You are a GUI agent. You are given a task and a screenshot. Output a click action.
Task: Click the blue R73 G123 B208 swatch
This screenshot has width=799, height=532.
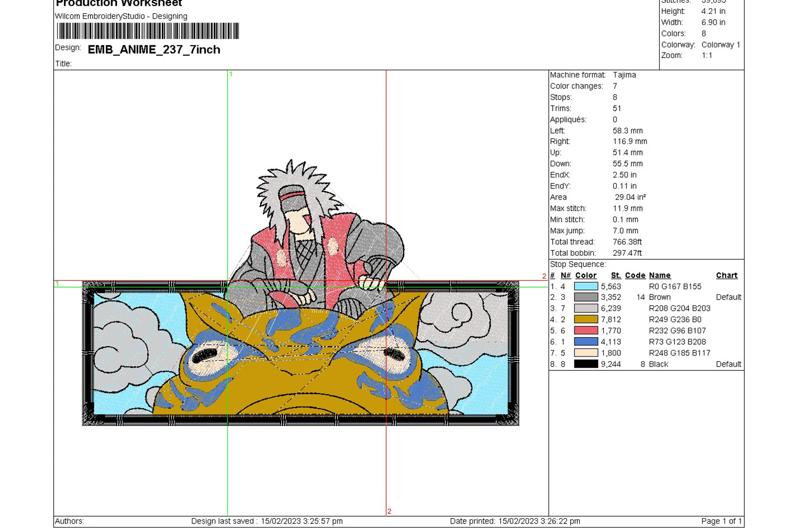click(x=586, y=342)
